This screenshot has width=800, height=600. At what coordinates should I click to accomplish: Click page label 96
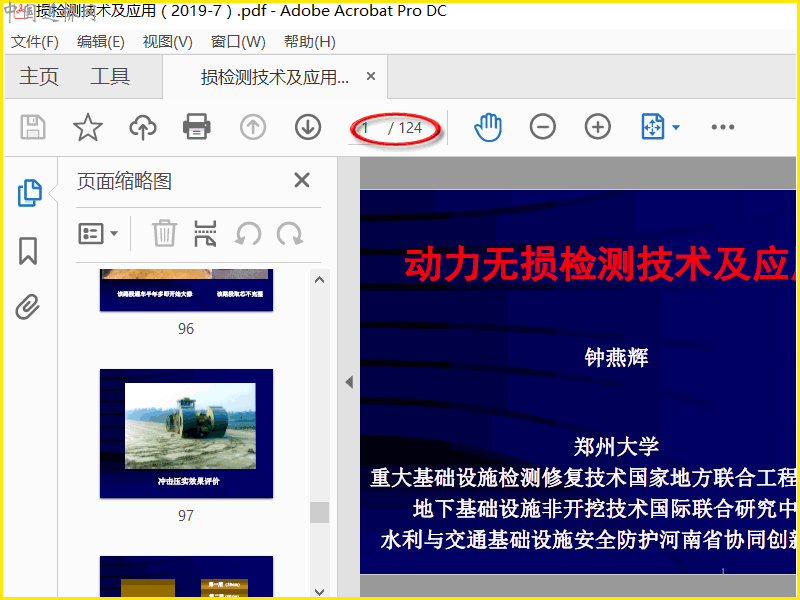[x=186, y=328]
